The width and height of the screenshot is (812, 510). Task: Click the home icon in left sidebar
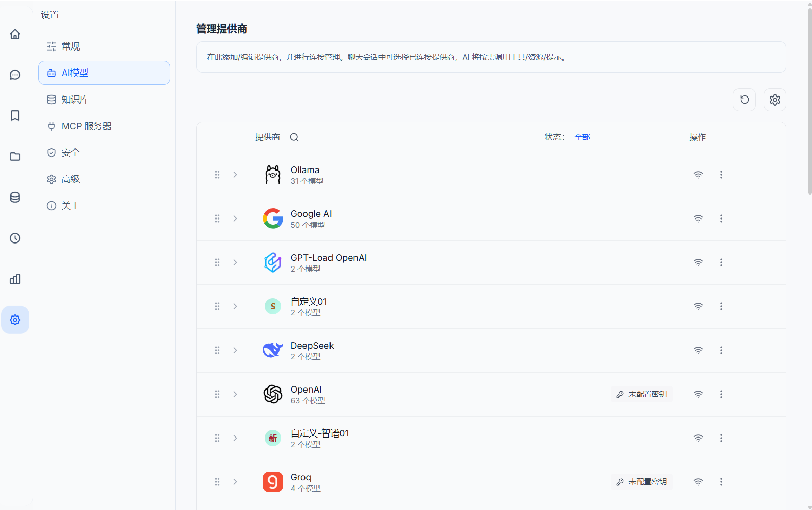[15, 34]
